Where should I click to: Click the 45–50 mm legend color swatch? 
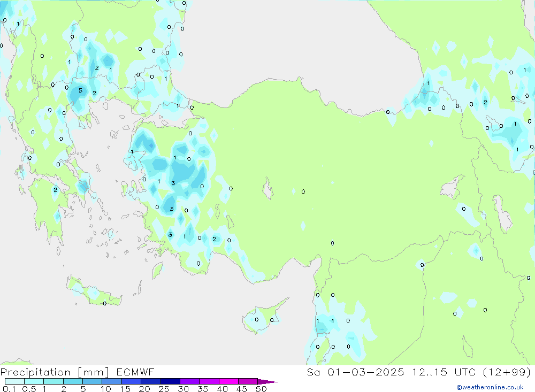[x=248, y=381]
